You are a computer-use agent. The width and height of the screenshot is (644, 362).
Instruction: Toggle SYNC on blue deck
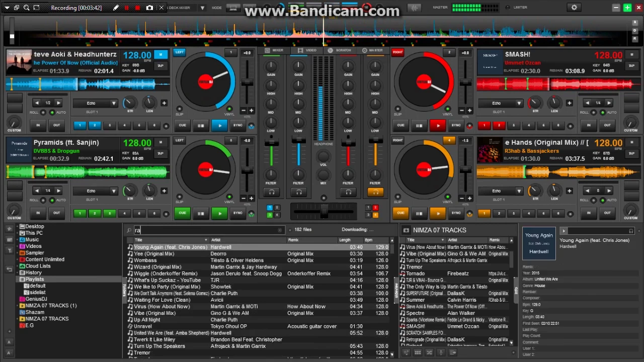(x=237, y=125)
